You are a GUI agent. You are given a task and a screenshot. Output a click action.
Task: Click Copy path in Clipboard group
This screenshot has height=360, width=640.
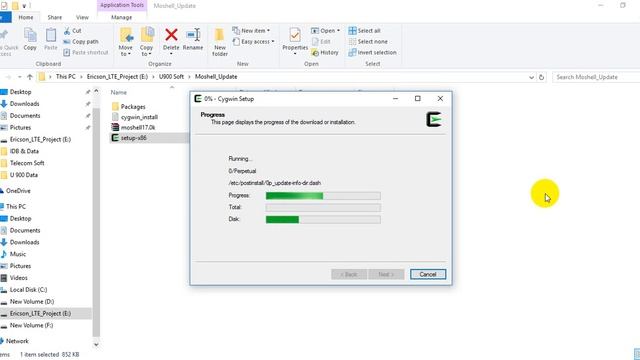(x=81, y=42)
